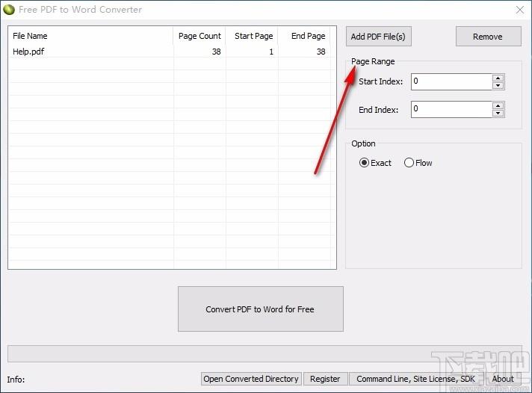Start Convert PDF to Word for Free

[x=260, y=309]
